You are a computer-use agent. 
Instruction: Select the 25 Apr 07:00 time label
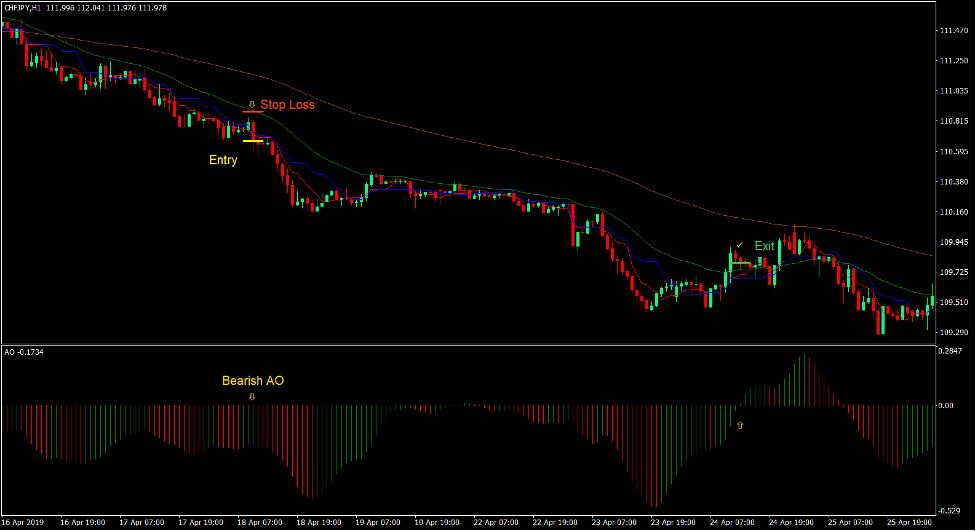851,522
